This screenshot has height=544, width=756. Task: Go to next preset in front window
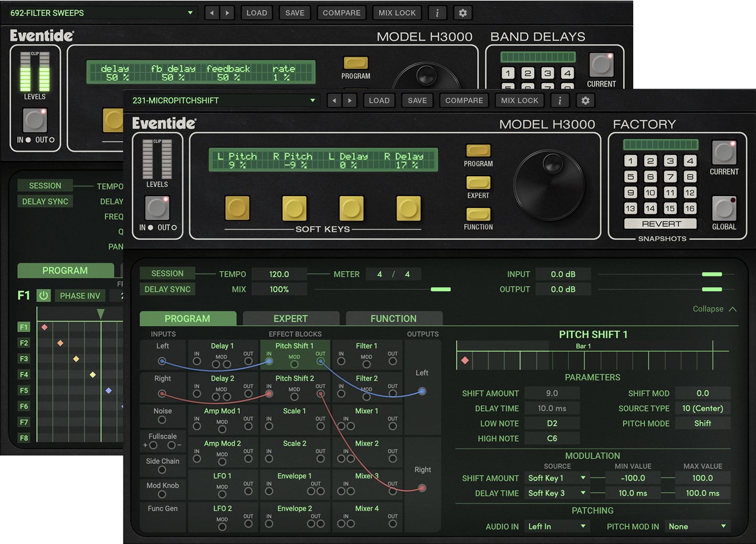(350, 100)
